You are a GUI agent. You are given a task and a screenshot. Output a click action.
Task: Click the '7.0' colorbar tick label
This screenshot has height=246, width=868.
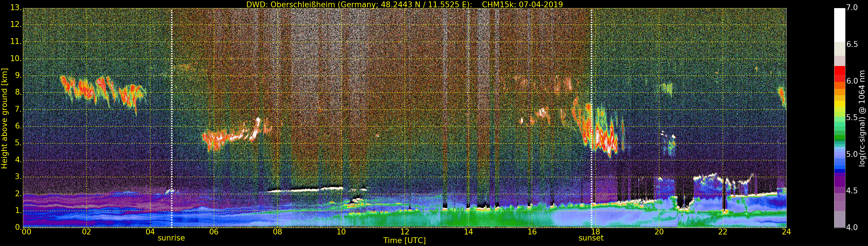[x=852, y=8]
